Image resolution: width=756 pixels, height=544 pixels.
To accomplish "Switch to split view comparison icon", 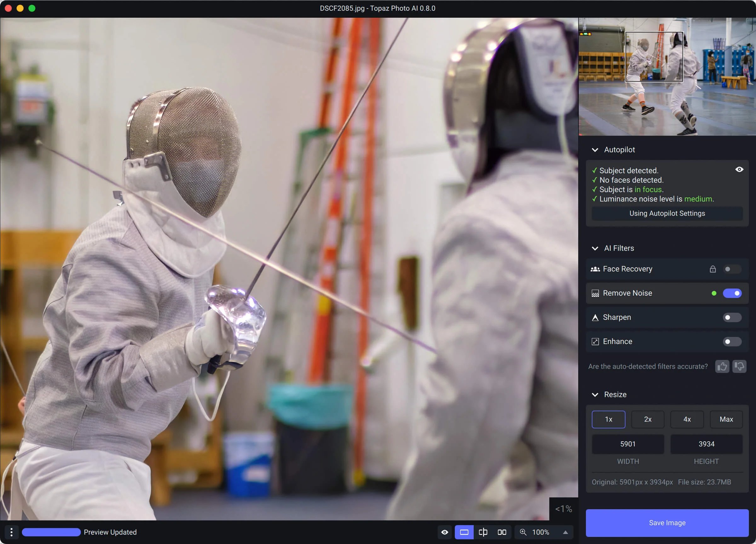I will 483,532.
